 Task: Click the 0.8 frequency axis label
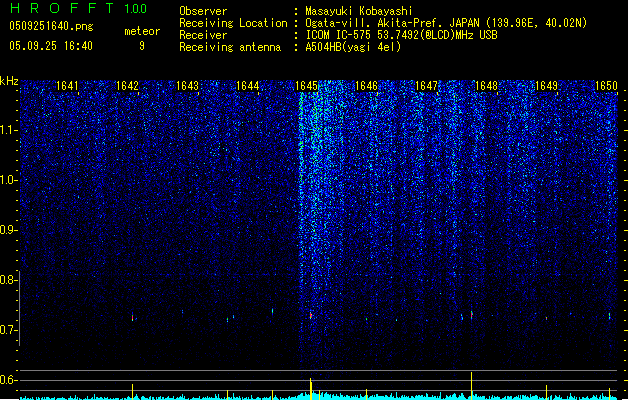pos(8,280)
